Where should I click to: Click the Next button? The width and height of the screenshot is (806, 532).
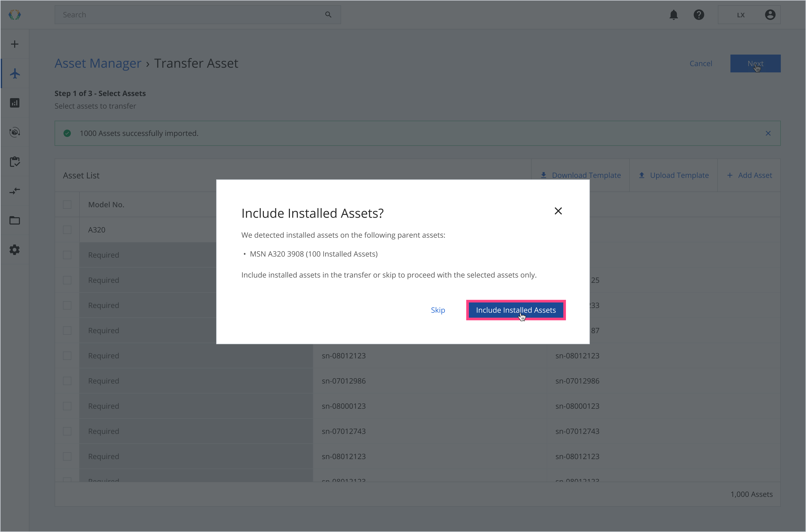(x=755, y=63)
